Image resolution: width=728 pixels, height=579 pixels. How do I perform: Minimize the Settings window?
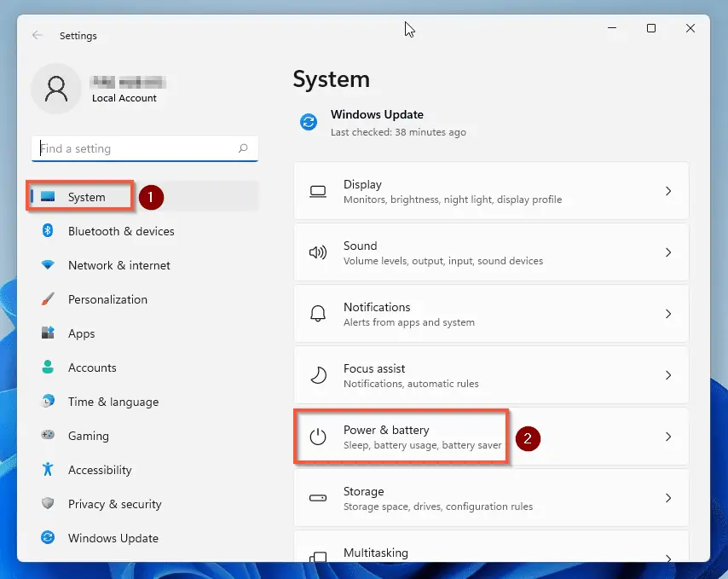point(612,28)
